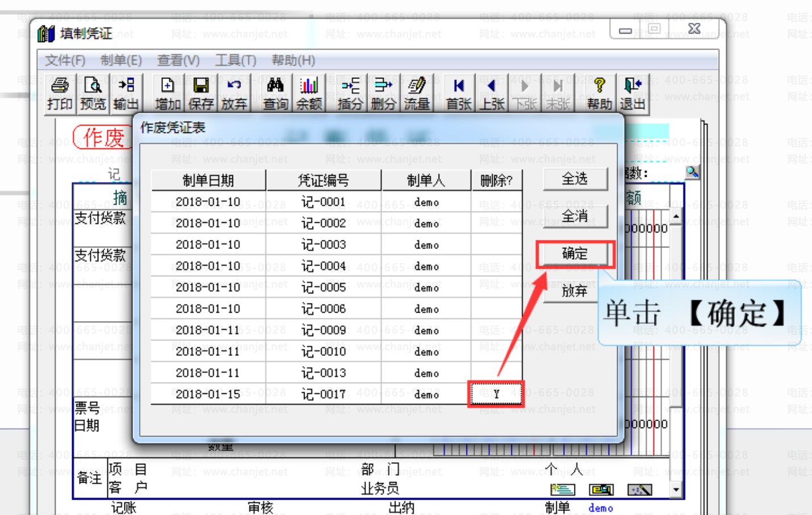Image resolution: width=812 pixels, height=515 pixels.
Task: Add a new voucher with 增加
Action: [168, 94]
